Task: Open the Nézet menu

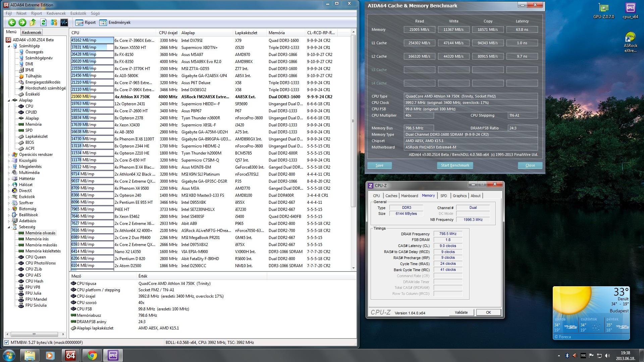Action: (21, 13)
